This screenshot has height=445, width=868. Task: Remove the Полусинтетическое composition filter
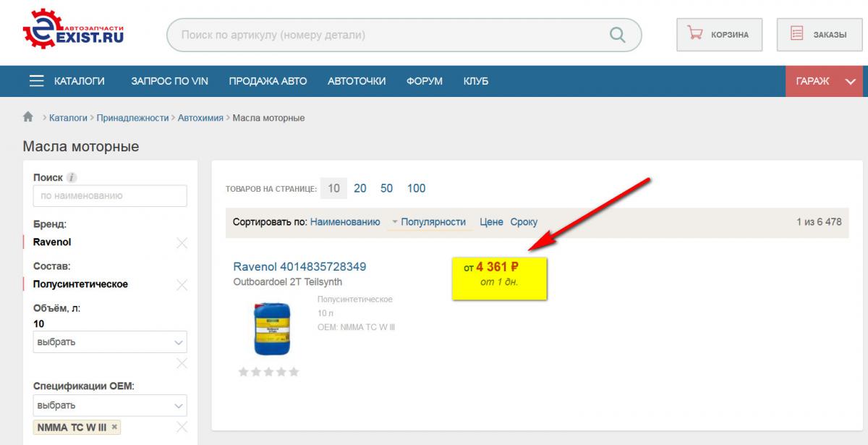182,285
